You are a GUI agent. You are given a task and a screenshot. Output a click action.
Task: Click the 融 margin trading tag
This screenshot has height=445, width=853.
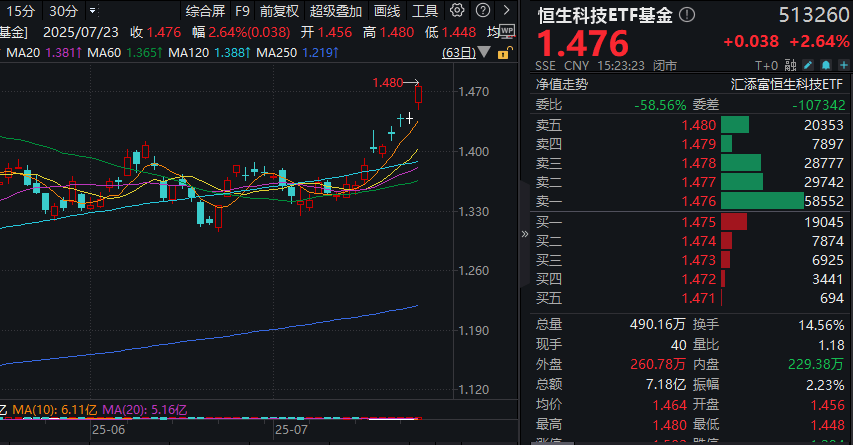[x=790, y=65]
